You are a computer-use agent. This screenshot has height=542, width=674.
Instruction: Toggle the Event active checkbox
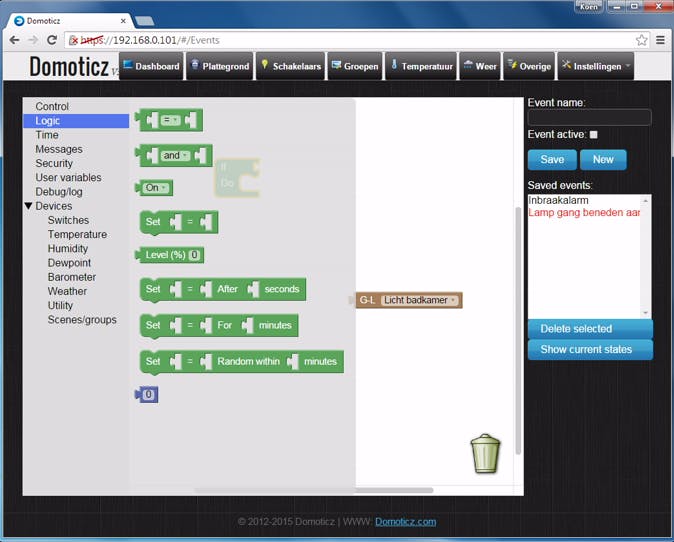pos(594,135)
